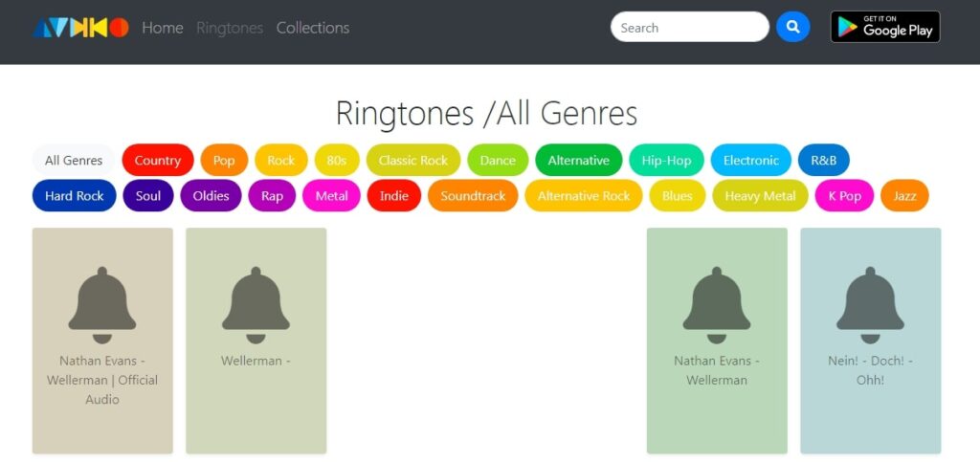Filter by the Soundtrack genre
Screen dimensions: 980x462
(x=473, y=196)
